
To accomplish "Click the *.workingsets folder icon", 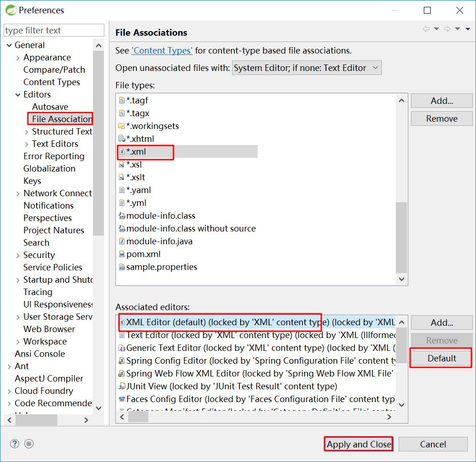I will [x=121, y=126].
